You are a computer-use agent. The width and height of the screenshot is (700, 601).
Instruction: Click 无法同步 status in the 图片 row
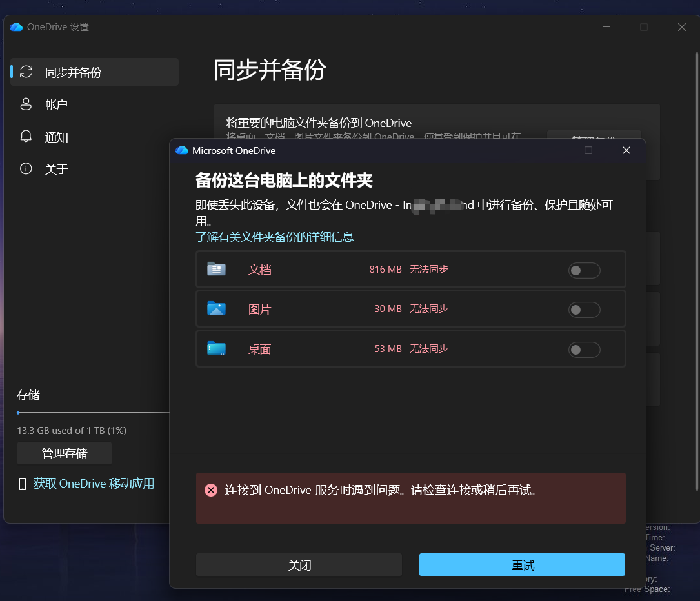(x=428, y=309)
